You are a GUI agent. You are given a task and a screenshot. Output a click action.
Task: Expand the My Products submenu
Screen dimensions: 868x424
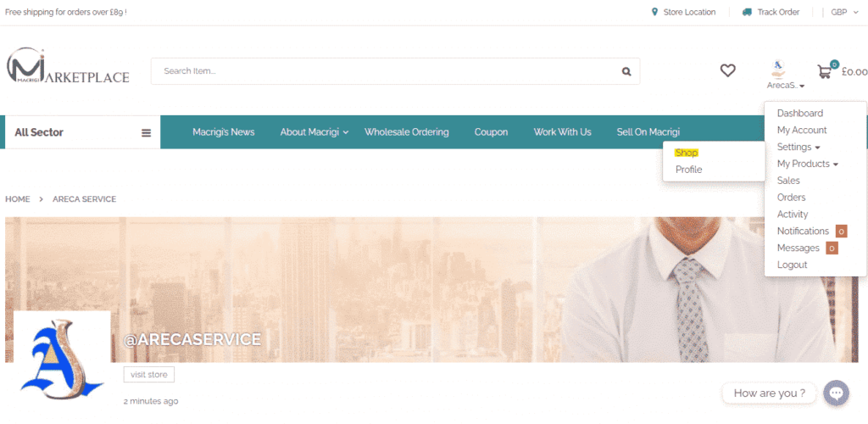tap(808, 164)
